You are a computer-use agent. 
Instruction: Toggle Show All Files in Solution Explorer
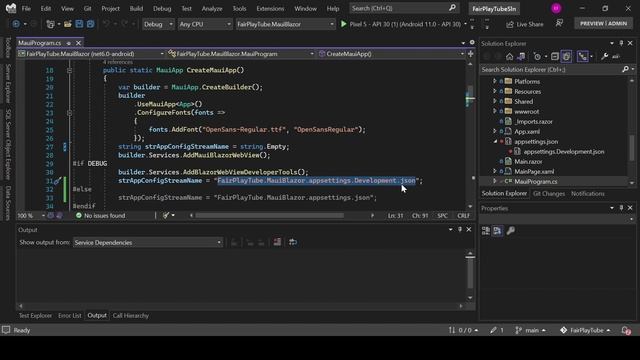[567, 57]
